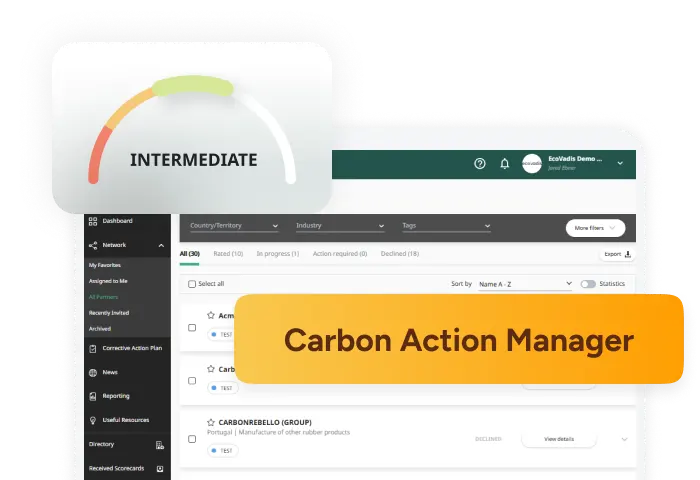700x480 pixels.
Task: Open the help question mark icon
Action: 480,163
